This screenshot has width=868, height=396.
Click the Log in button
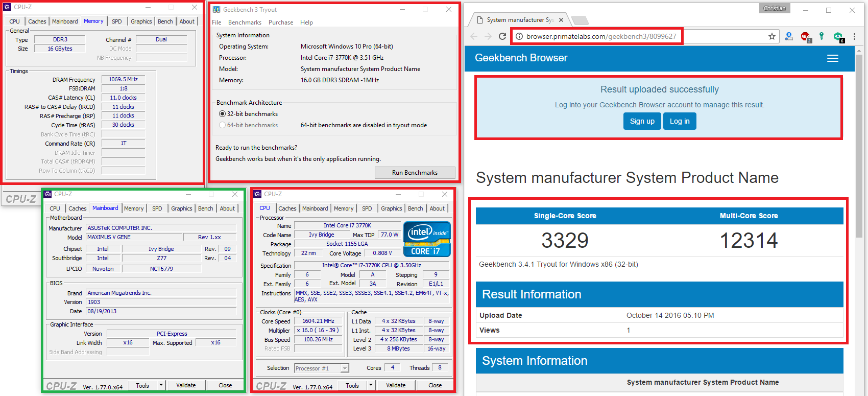(680, 121)
